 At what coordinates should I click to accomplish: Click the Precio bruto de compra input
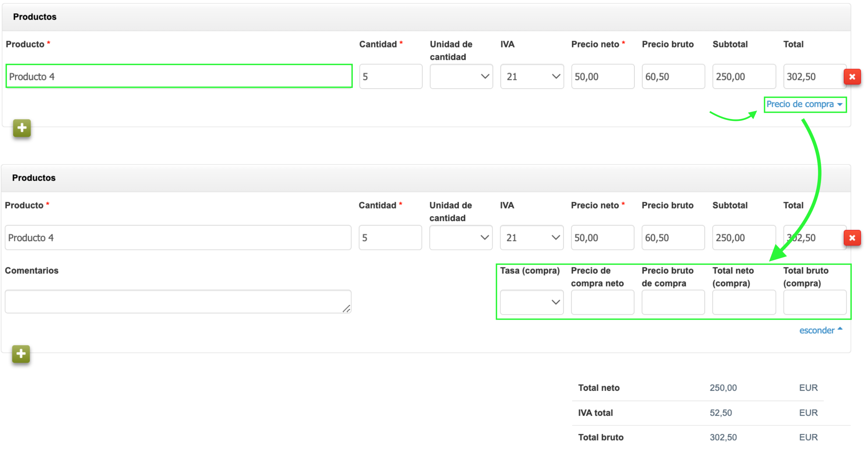click(673, 302)
